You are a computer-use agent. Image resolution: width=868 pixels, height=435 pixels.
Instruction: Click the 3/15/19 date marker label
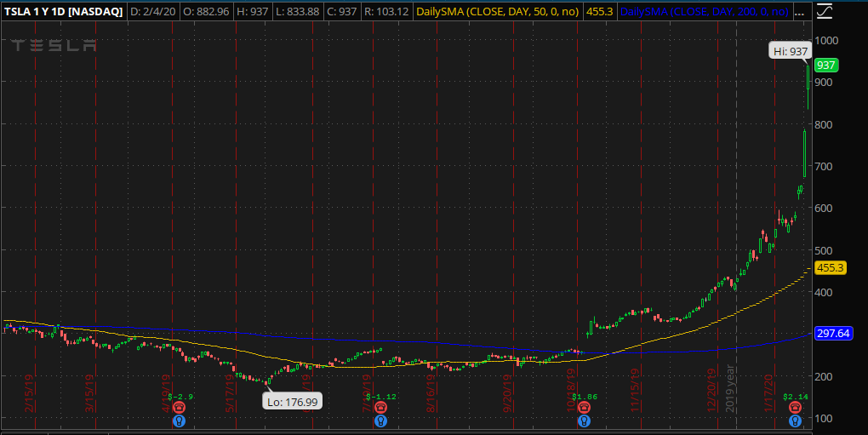tap(89, 393)
